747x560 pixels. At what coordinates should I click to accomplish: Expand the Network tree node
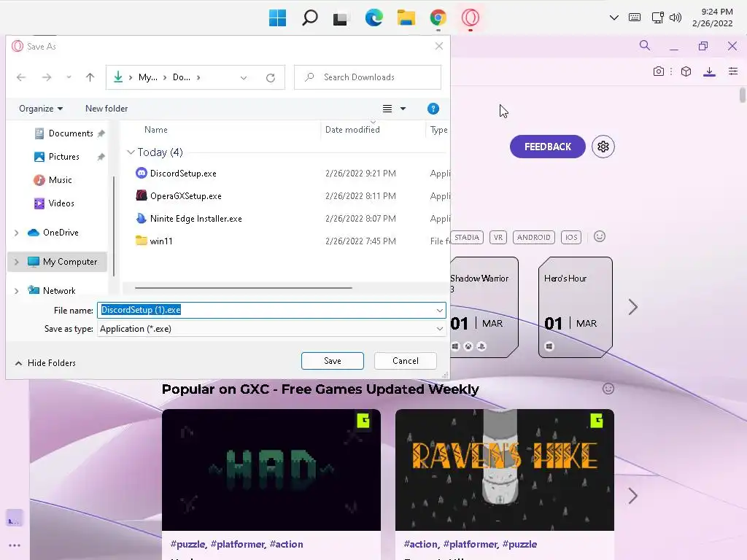(x=17, y=291)
